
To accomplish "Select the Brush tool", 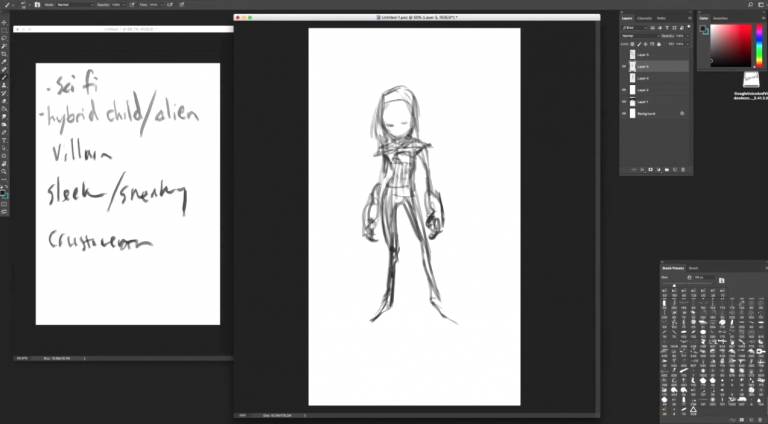I will 5,78.
